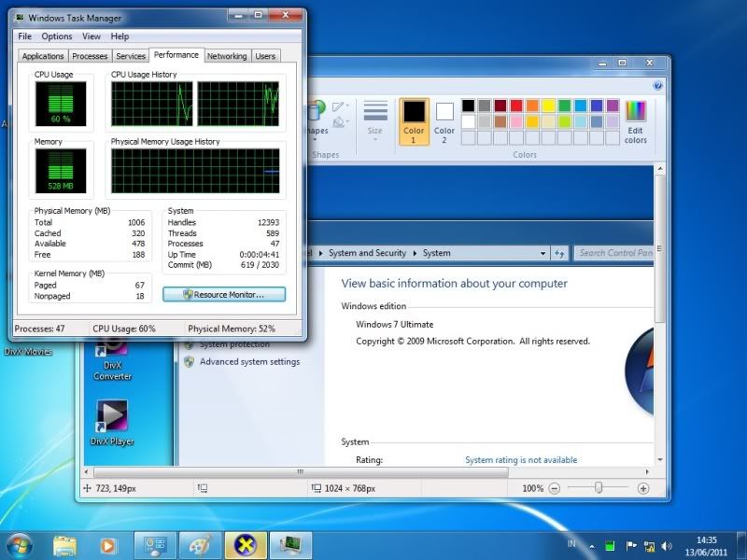
Task: Switch to the Processes tab
Action: [x=90, y=56]
